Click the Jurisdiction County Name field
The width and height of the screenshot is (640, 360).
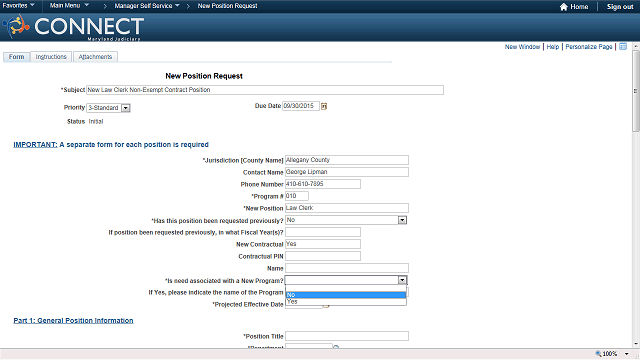coord(347,160)
